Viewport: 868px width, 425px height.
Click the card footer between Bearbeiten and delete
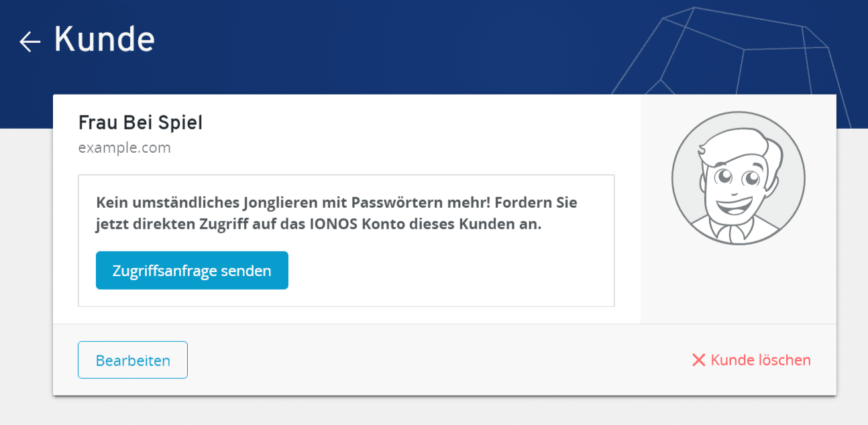click(436, 360)
